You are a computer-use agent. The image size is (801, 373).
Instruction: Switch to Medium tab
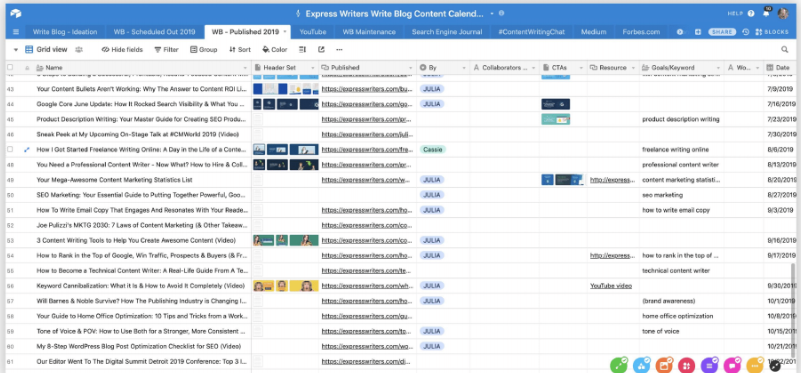click(x=594, y=32)
